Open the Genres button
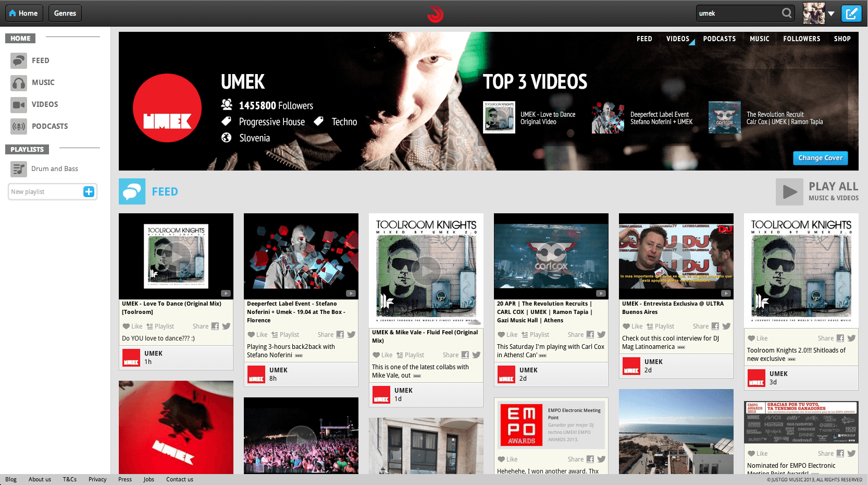This screenshot has width=868, height=485. pos(65,13)
